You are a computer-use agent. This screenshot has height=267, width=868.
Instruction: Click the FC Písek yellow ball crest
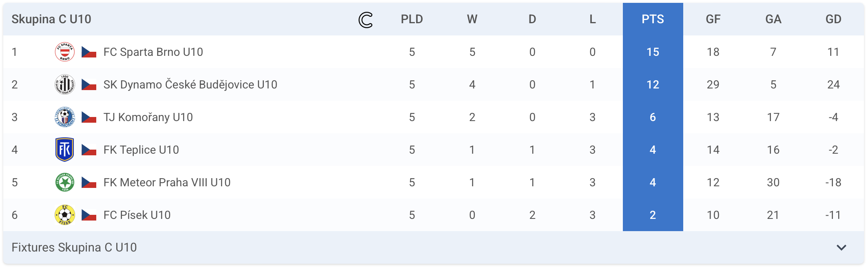[x=65, y=215]
